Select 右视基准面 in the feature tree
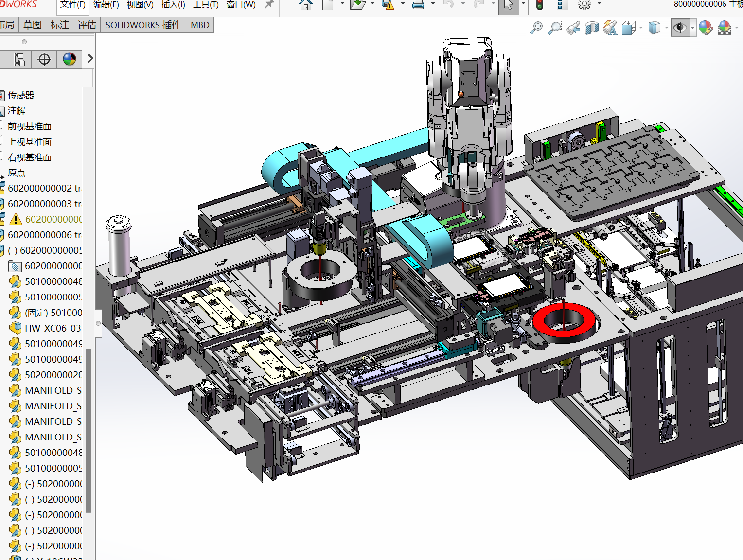This screenshot has height=560, width=743. [30, 157]
